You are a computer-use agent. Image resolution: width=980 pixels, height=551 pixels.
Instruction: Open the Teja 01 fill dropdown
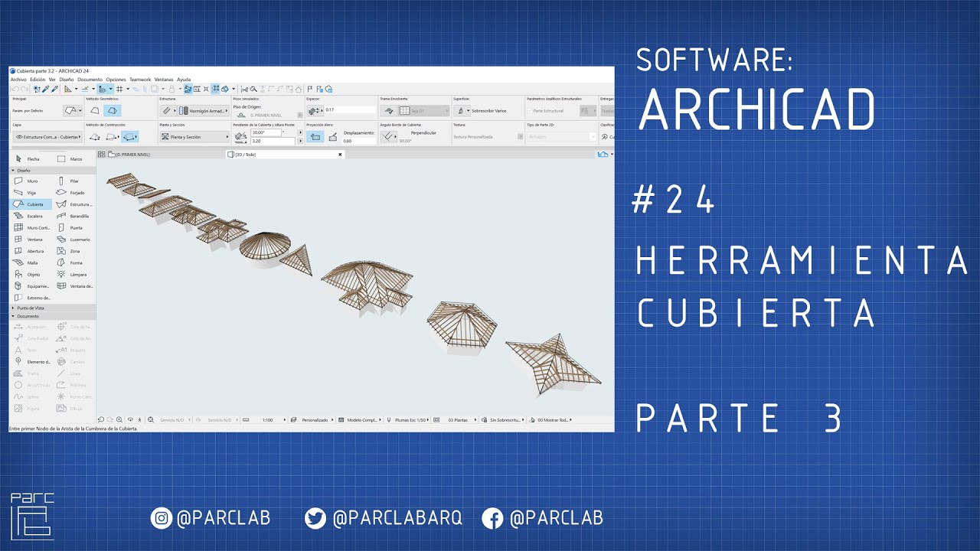click(424, 111)
